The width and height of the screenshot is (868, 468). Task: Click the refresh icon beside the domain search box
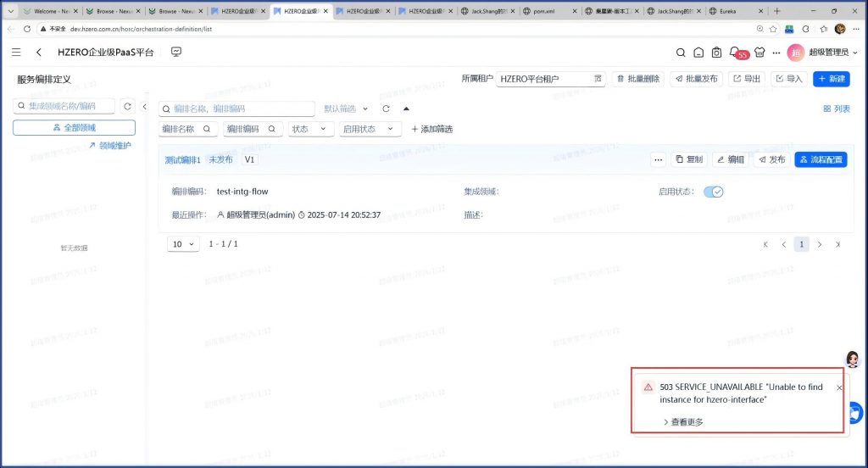coord(128,107)
